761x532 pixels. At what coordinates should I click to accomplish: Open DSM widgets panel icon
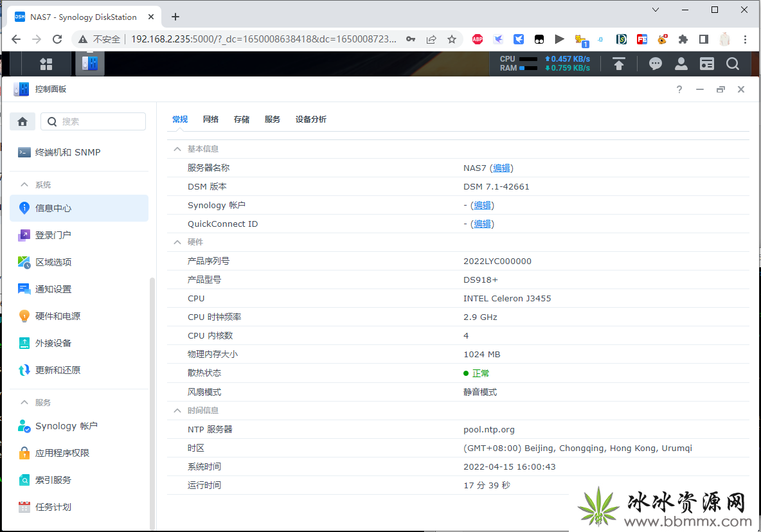pos(706,64)
